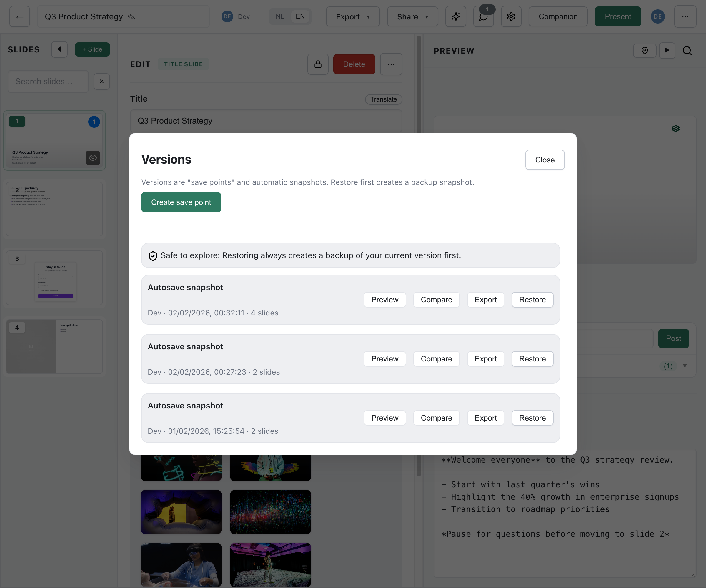
Task: Click the Title input field
Action: point(266,121)
